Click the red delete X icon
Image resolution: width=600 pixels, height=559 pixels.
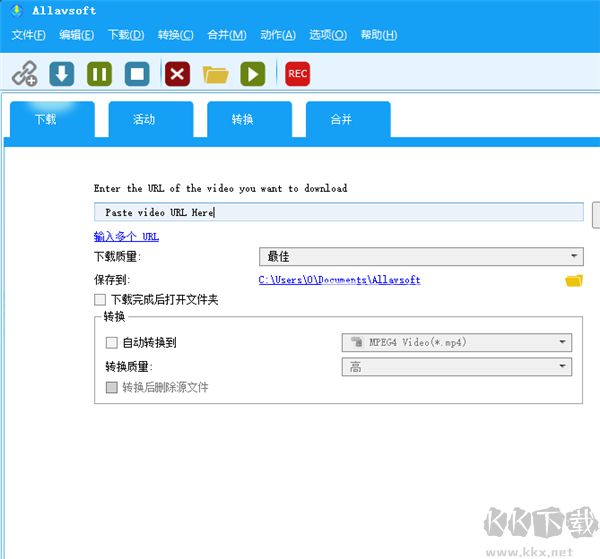(x=177, y=74)
